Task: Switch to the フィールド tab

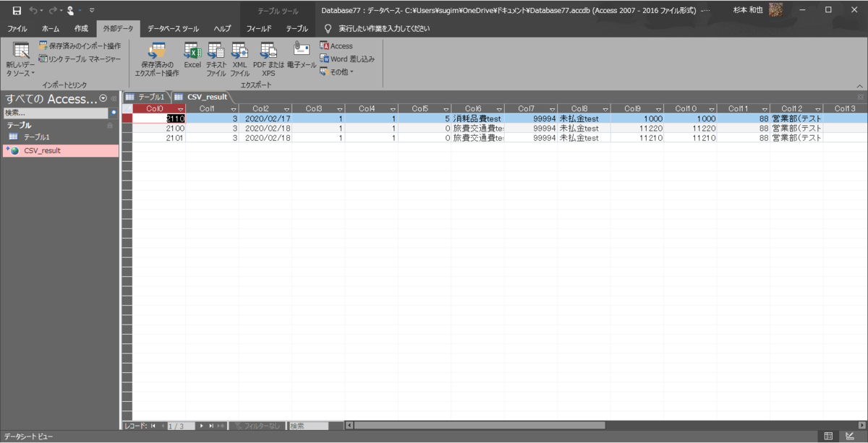Action: pyautogui.click(x=259, y=29)
